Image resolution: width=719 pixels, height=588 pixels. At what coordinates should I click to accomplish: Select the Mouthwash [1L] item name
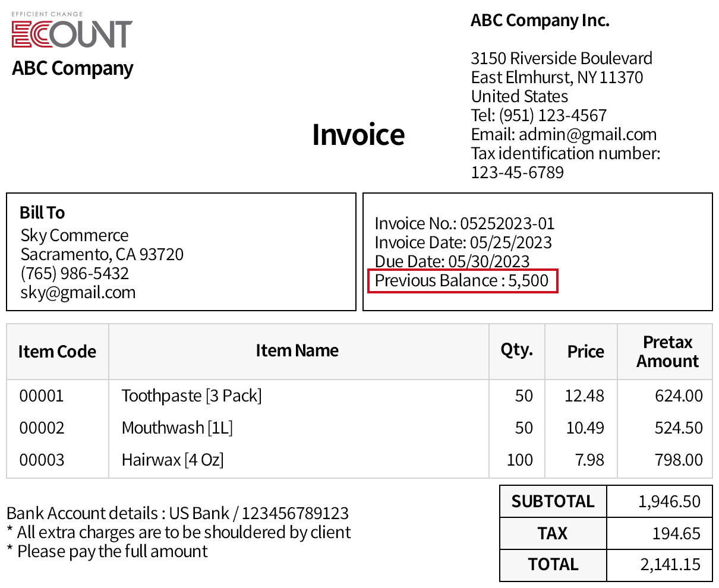[x=177, y=428]
